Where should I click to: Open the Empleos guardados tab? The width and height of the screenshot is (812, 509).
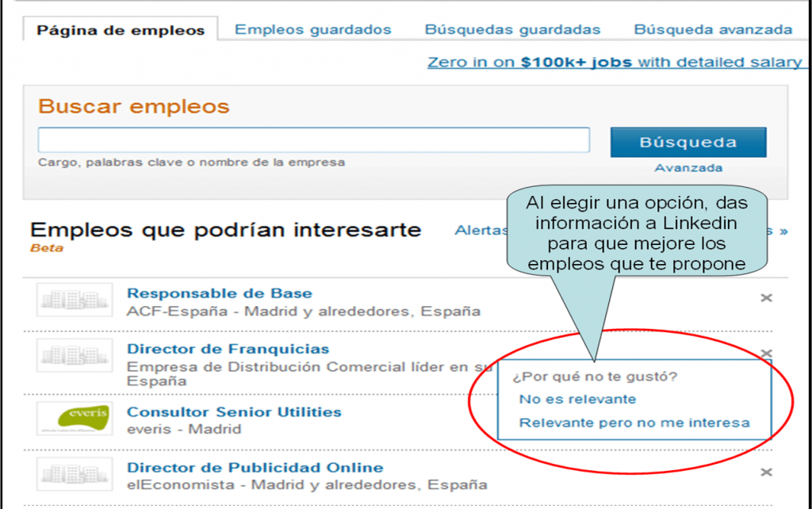(312, 29)
